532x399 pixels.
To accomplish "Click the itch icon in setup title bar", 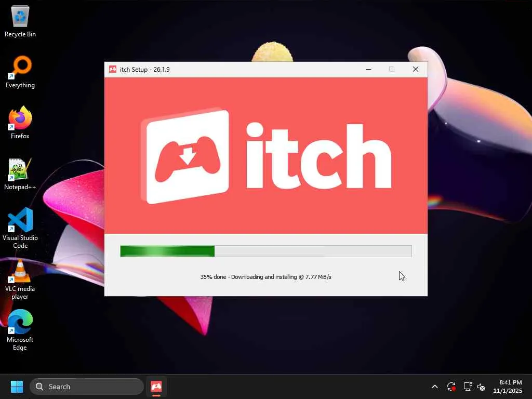I will [113, 69].
